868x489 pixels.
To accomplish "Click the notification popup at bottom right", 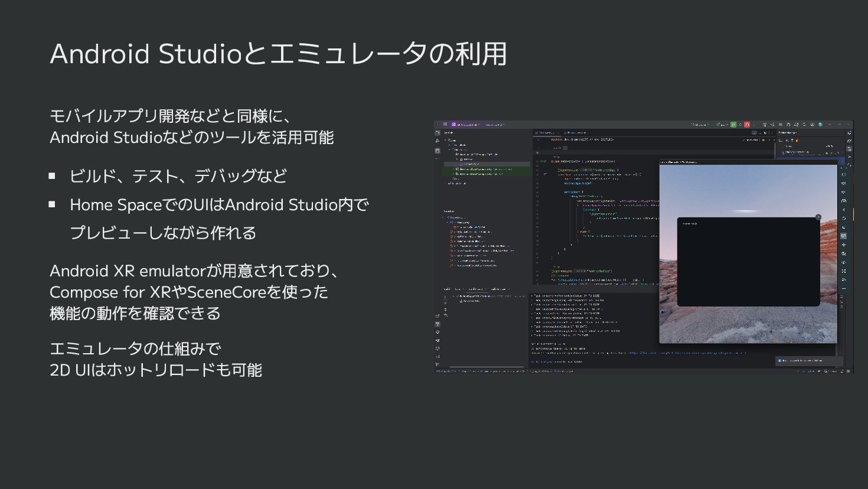I will point(808,360).
